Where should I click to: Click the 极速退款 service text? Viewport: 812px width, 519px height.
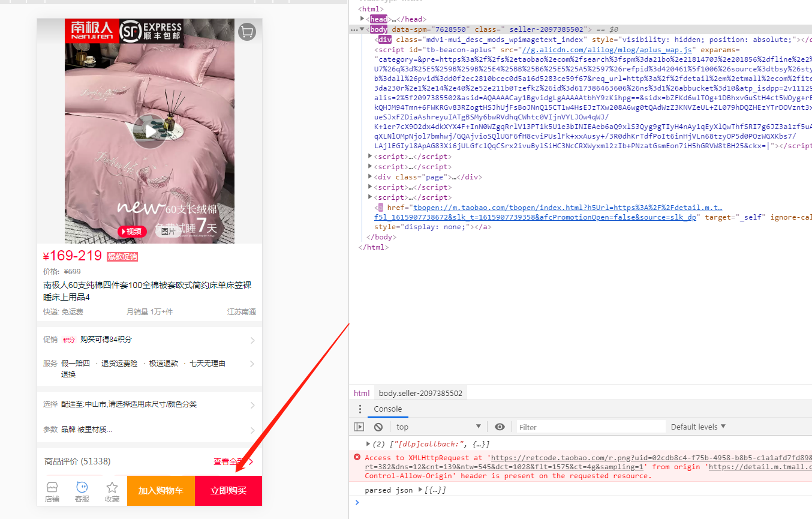[x=164, y=363]
